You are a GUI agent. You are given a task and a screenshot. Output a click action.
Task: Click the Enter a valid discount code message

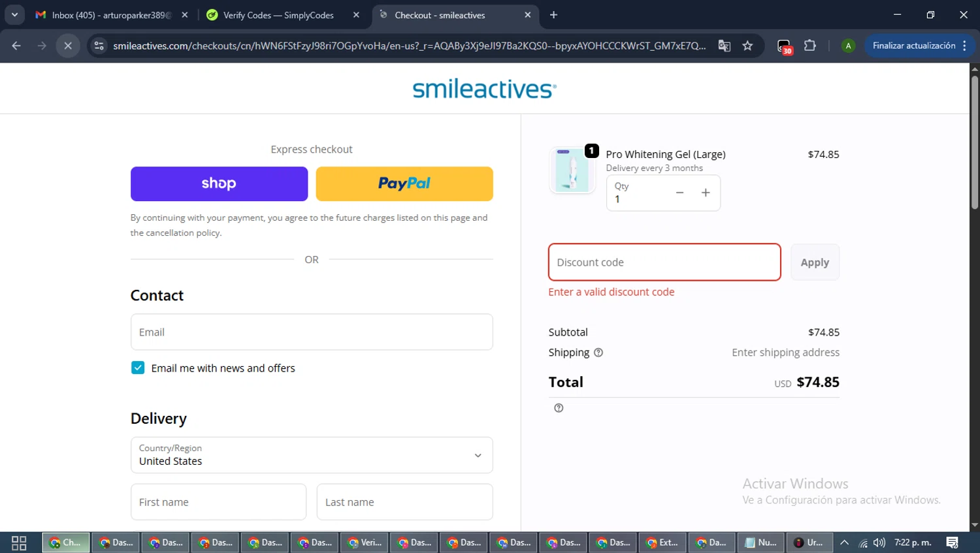[x=612, y=292]
